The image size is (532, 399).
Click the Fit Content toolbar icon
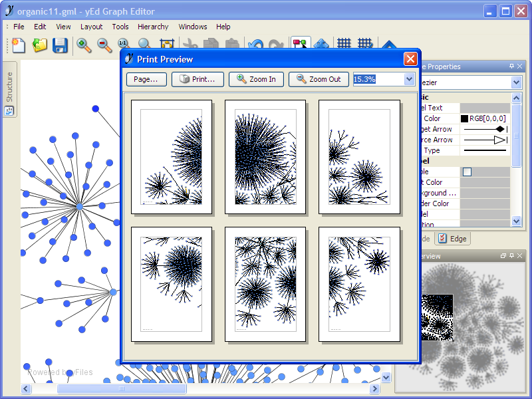click(167, 44)
